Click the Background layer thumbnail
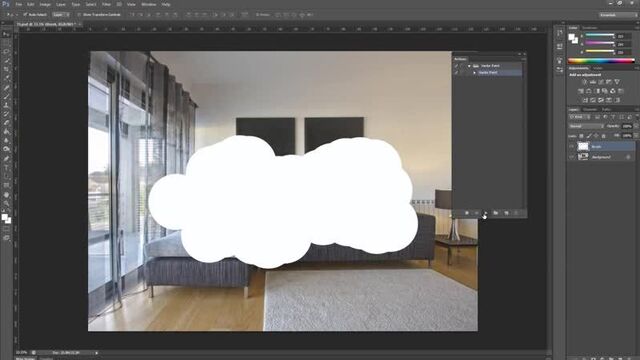Image resolution: width=640 pixels, height=360 pixels. (583, 157)
